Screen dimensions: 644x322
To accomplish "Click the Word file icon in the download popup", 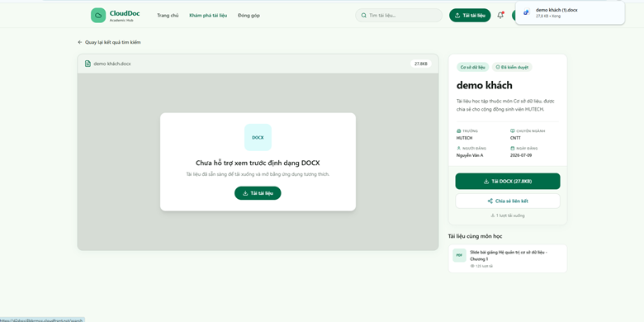I will pos(526,12).
